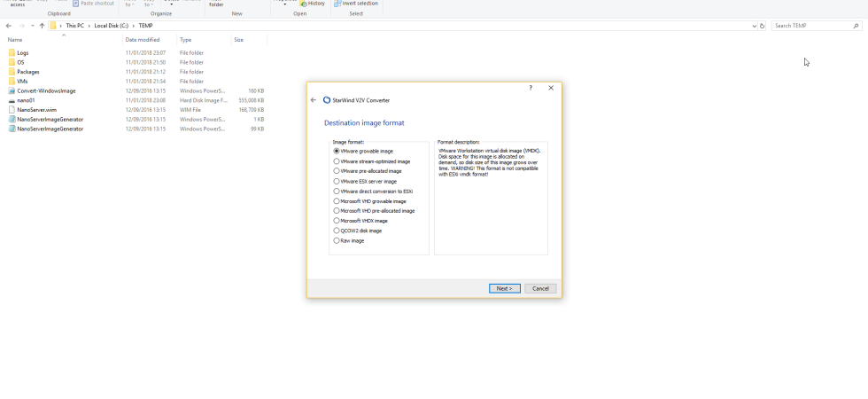Click Next in StarWind converter dialog
Image resolution: width=868 pixels, height=399 pixels.
click(x=504, y=288)
